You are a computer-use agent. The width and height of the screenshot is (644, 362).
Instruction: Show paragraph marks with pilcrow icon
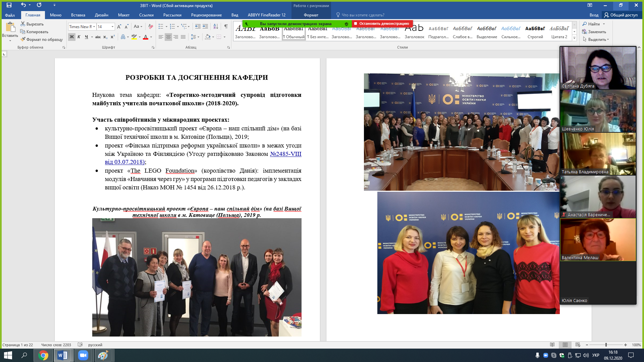click(x=226, y=26)
